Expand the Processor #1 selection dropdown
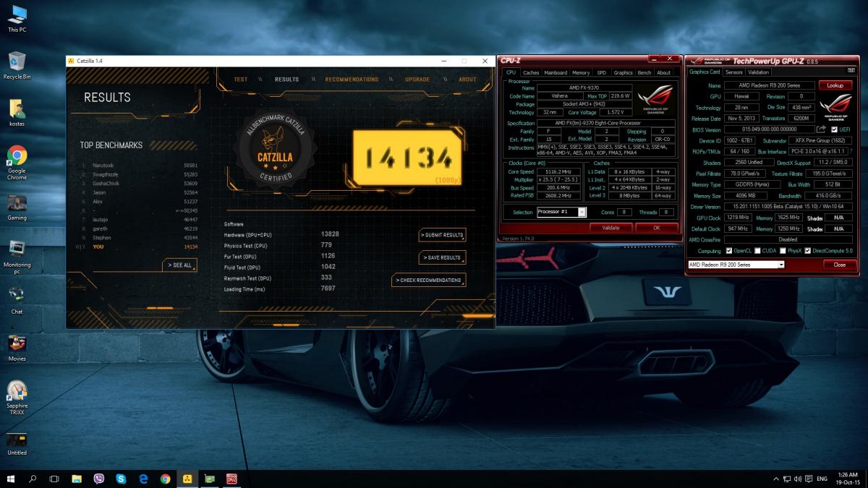Image resolution: width=868 pixels, height=488 pixels. [x=582, y=212]
